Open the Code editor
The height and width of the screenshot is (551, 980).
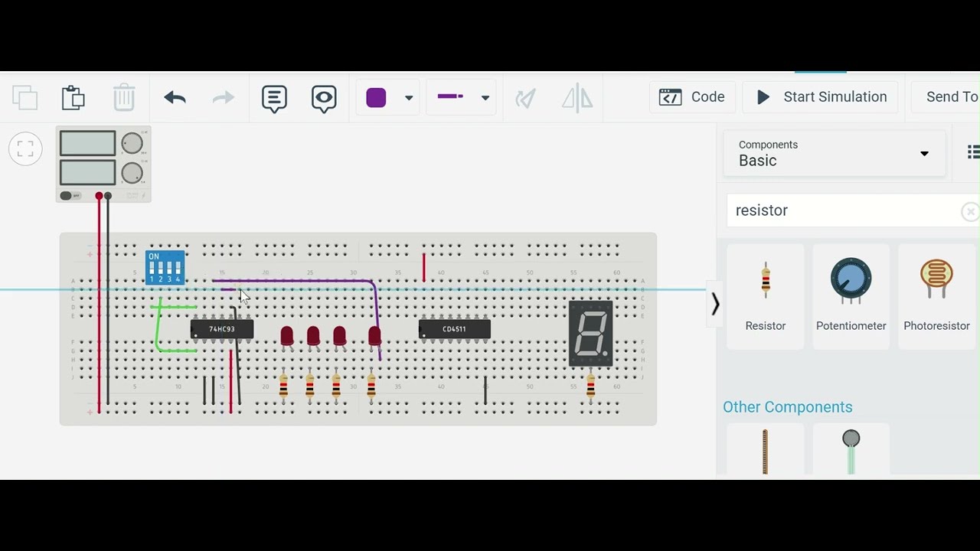(692, 97)
